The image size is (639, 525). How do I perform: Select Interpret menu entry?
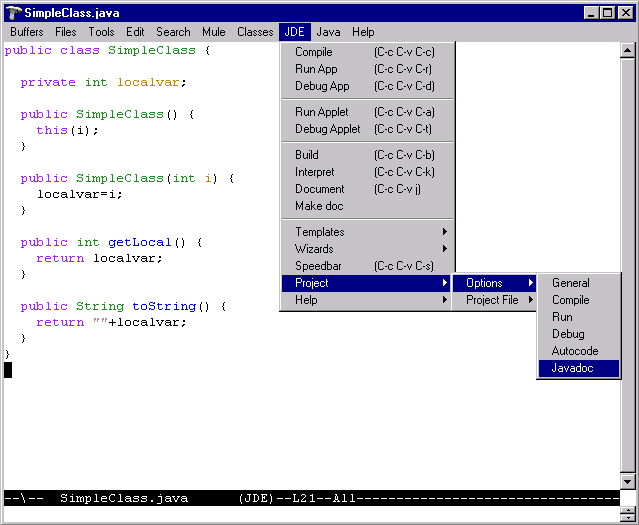(367, 172)
